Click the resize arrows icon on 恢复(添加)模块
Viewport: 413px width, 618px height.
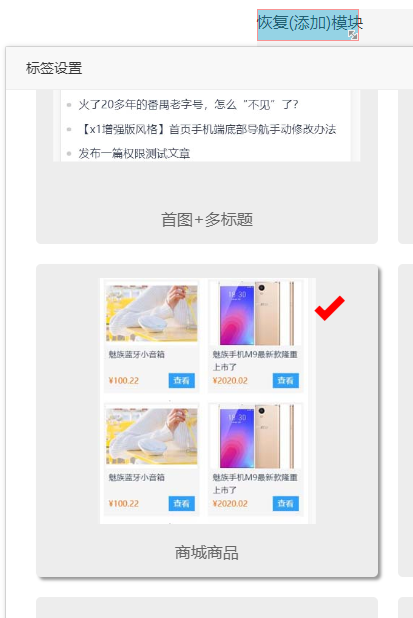point(353,35)
